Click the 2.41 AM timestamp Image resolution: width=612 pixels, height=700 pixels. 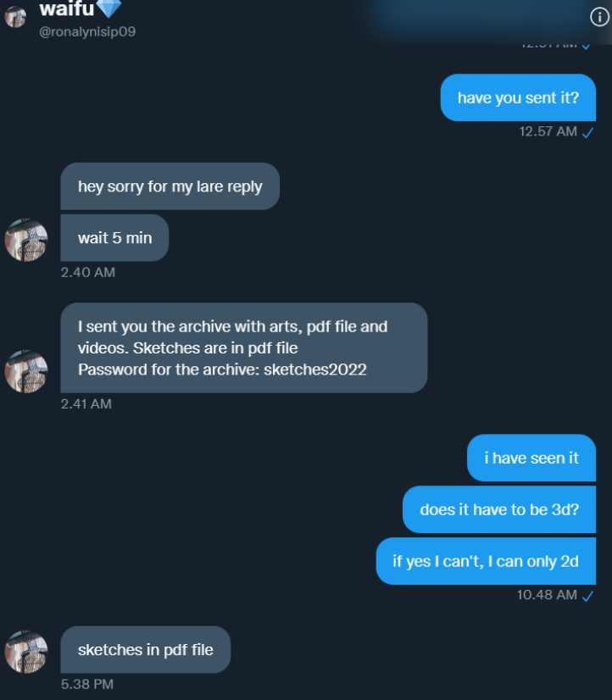pyautogui.click(x=86, y=403)
